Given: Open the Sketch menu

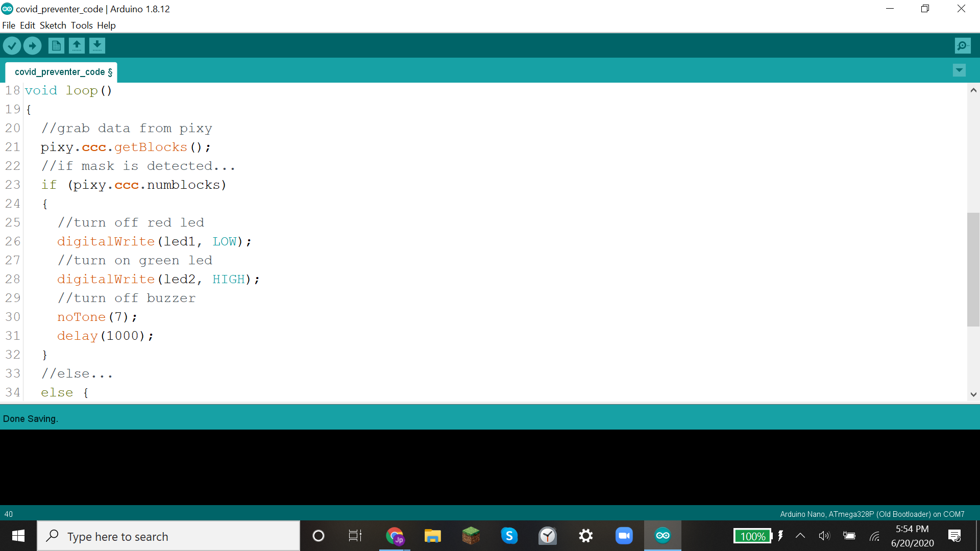Looking at the screenshot, I should (x=53, y=25).
